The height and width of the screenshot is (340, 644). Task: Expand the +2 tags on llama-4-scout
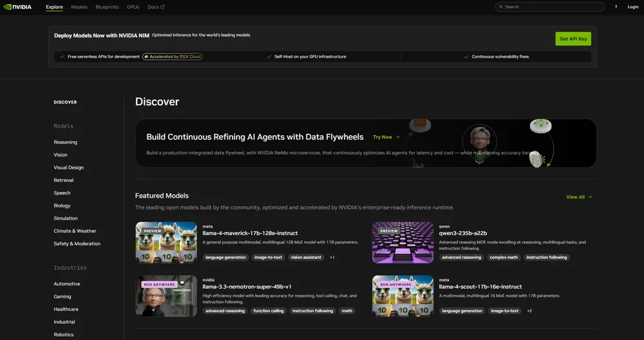point(529,311)
